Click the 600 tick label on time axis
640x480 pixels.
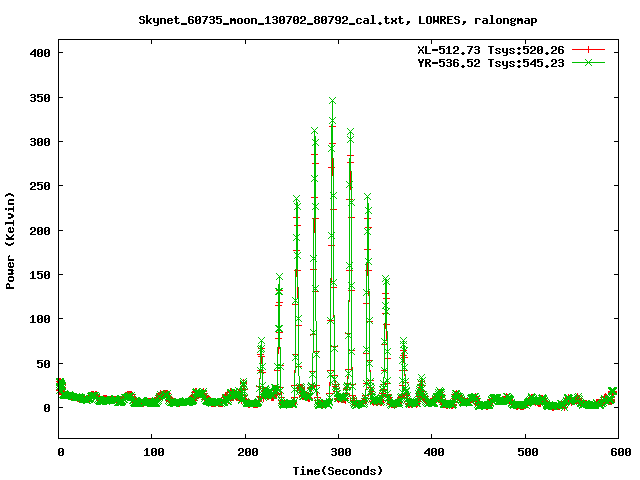coord(621,452)
